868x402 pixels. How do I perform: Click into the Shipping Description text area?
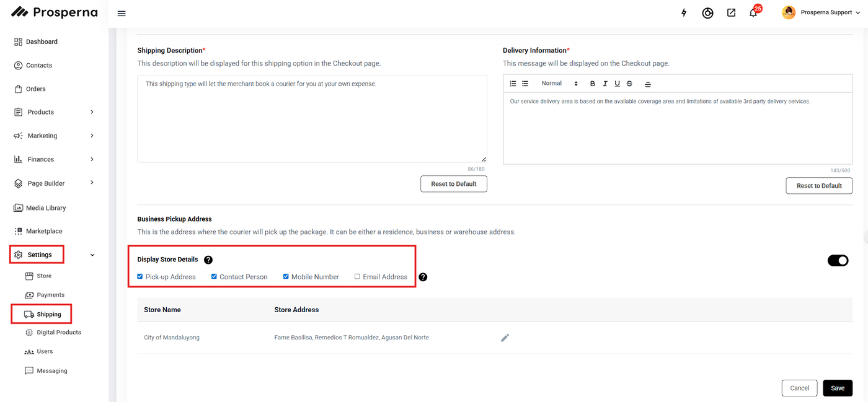click(x=312, y=119)
